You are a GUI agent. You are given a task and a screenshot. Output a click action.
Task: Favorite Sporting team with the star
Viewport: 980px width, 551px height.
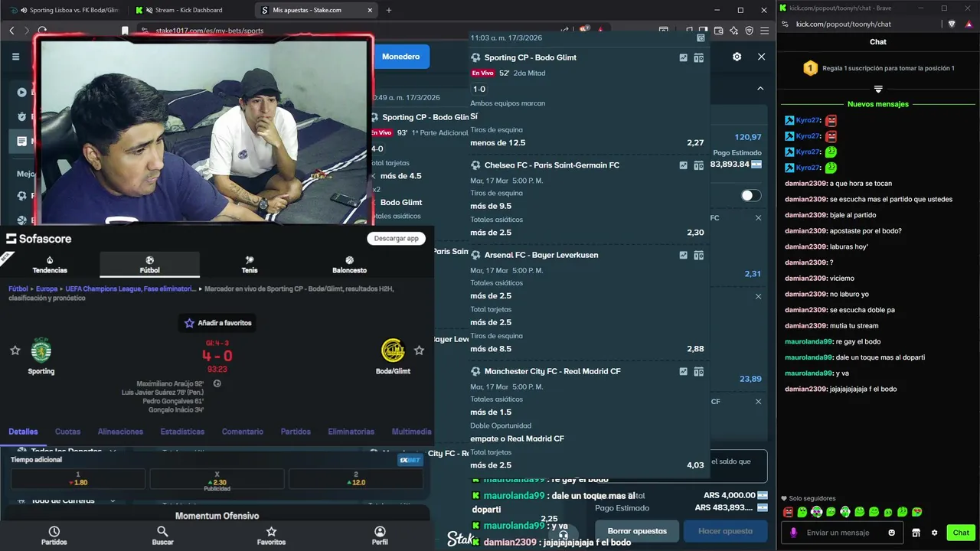15,350
